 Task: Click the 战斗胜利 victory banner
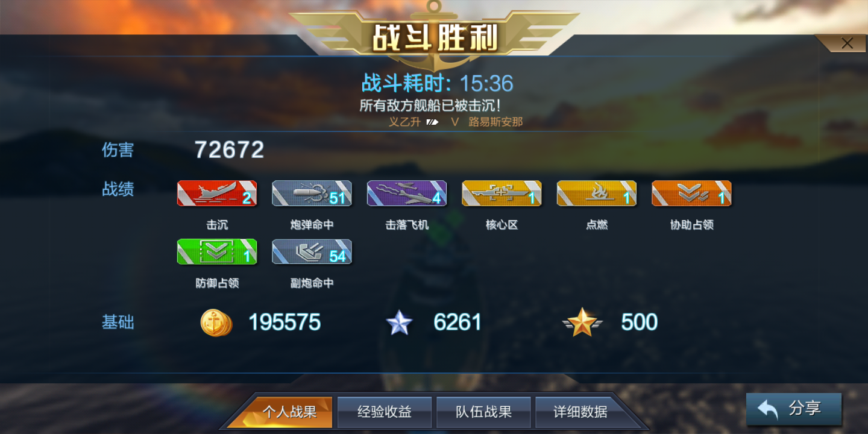click(x=434, y=37)
